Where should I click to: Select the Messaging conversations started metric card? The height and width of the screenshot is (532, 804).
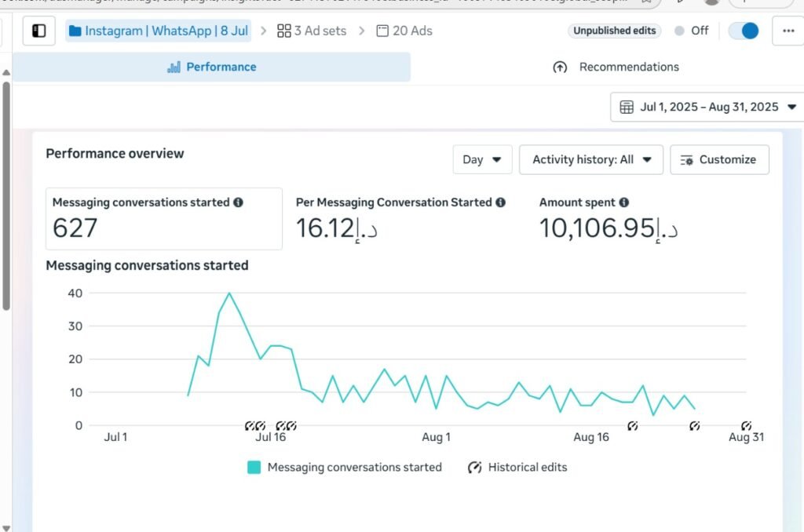(163, 219)
